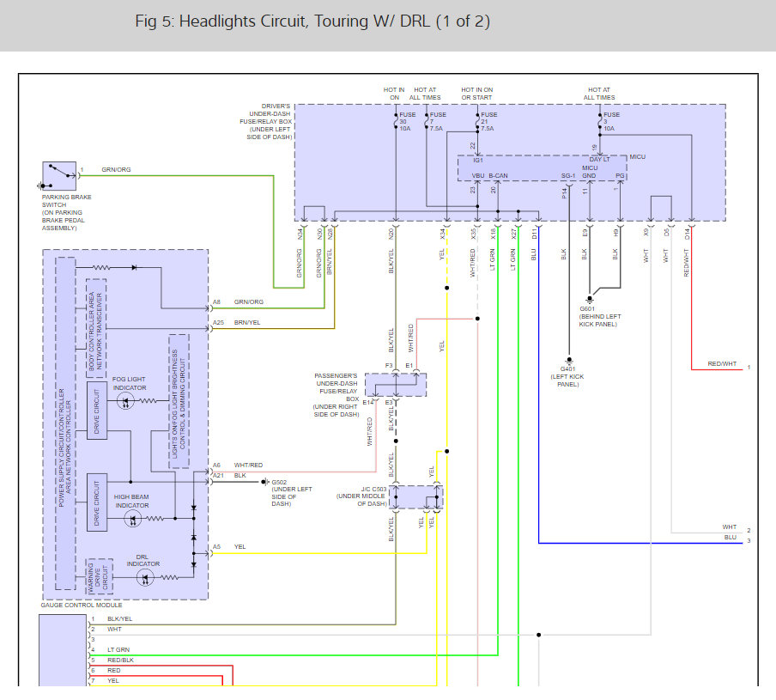Click the BLU wire label at right edge

click(731, 537)
